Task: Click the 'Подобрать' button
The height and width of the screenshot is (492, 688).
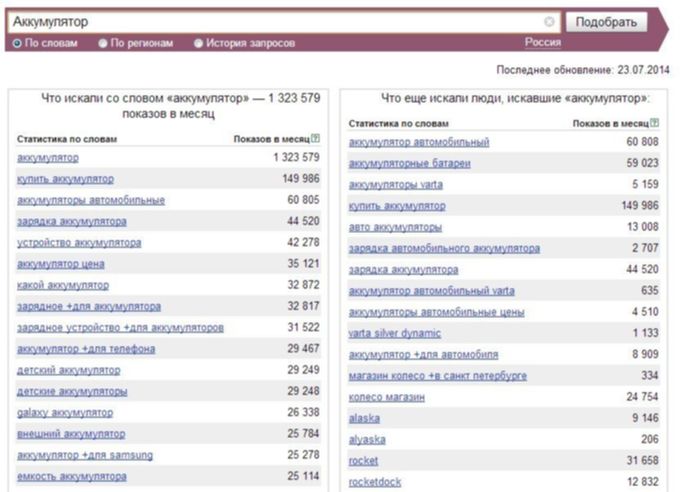Action: coord(606,22)
